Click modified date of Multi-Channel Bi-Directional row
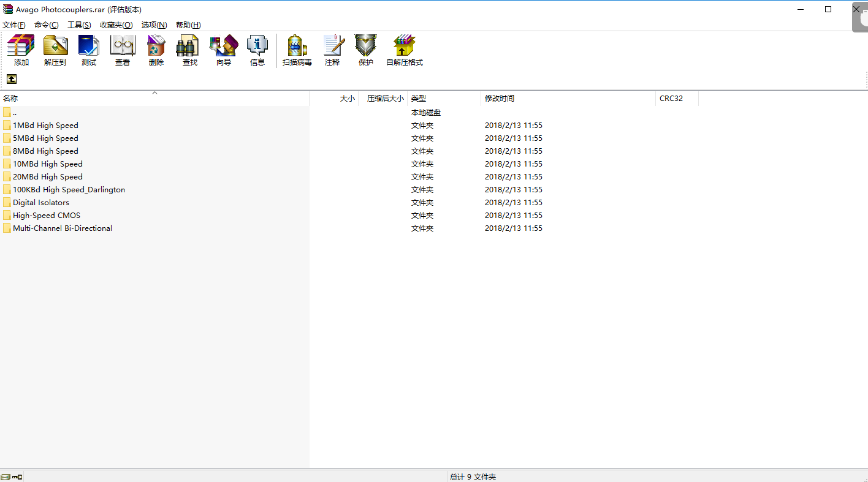The height and width of the screenshot is (482, 868). [514, 228]
